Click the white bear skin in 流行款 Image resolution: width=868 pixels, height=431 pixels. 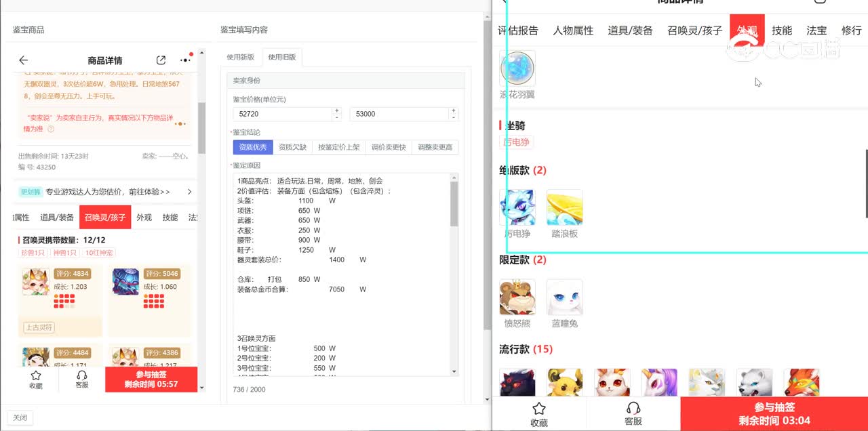click(754, 383)
